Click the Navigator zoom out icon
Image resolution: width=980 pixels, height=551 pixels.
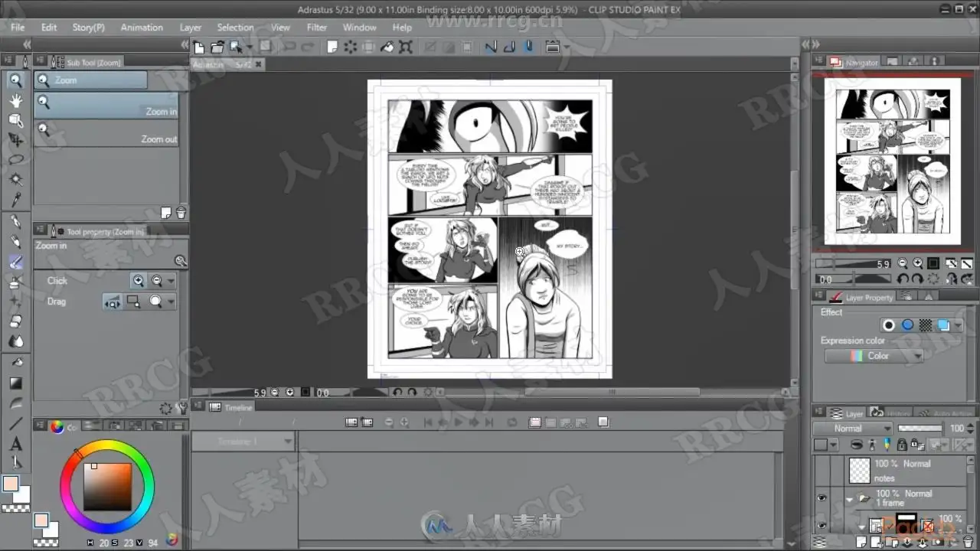[903, 262]
